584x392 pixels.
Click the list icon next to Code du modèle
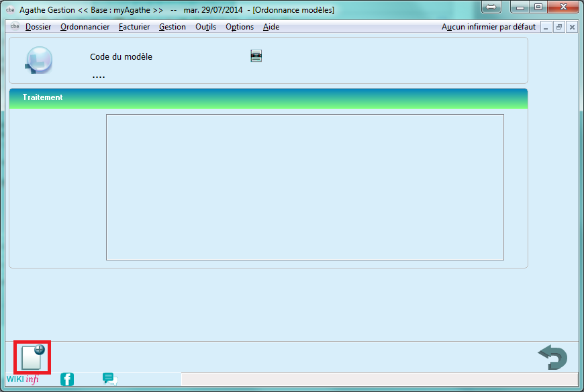pos(256,56)
